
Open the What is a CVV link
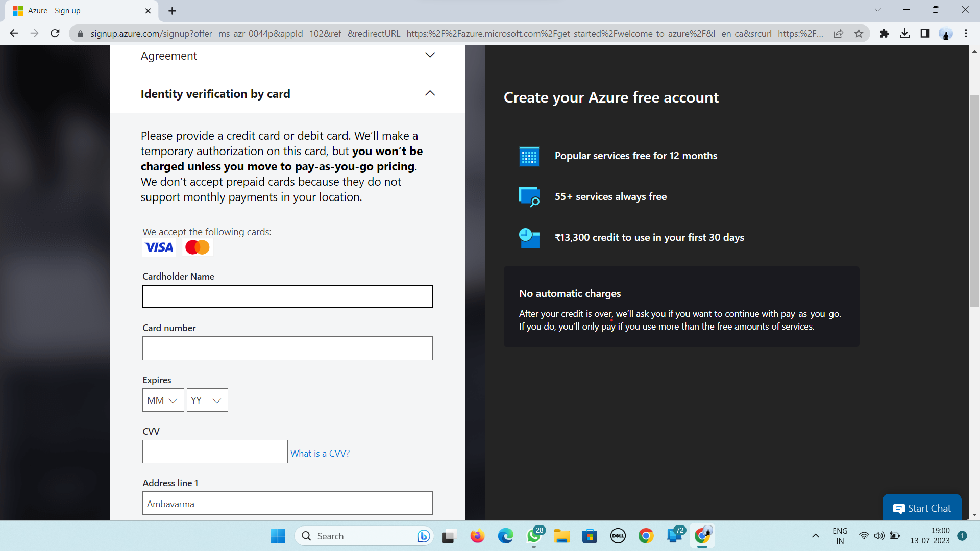point(320,453)
